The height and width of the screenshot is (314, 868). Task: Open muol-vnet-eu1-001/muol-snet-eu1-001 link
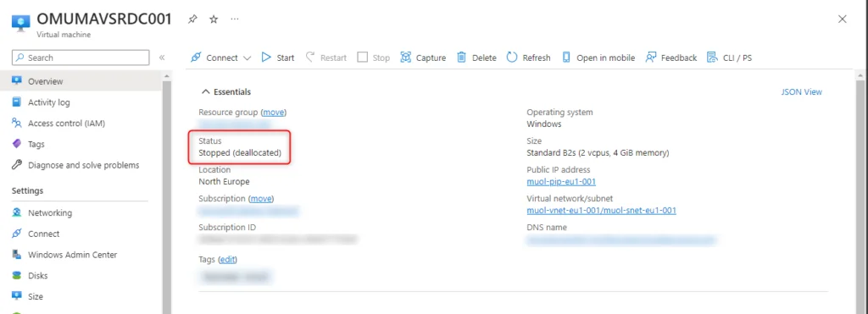tap(601, 211)
